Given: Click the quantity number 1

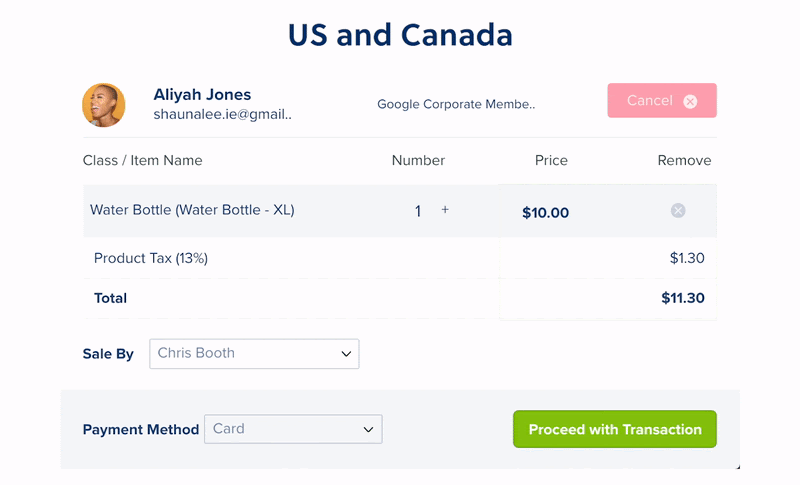Looking at the screenshot, I should point(418,211).
